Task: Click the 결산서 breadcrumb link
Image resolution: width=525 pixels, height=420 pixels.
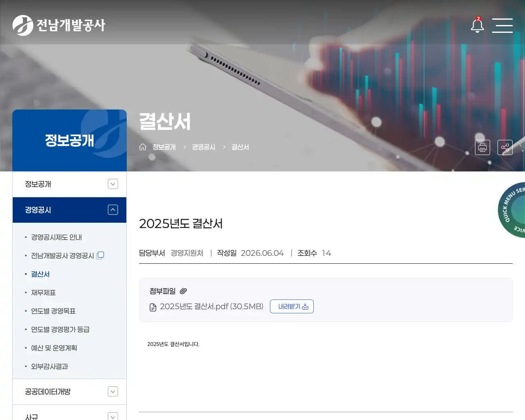Action: coord(240,147)
